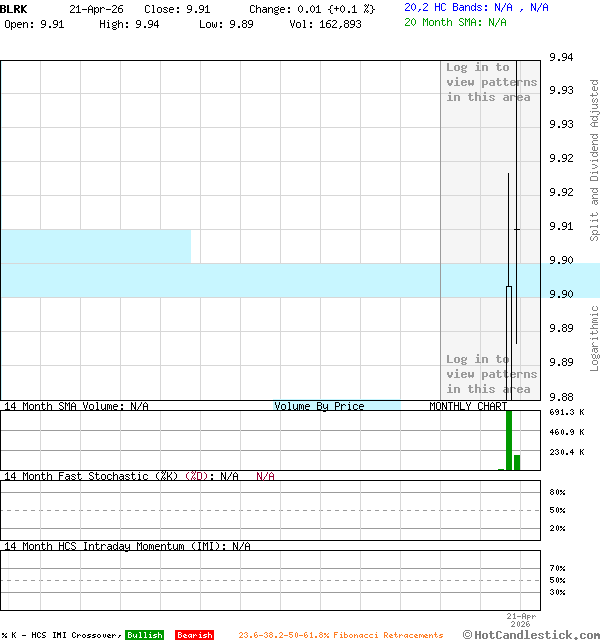Select the Volume By Price label
600x640 pixels.
pos(320,406)
